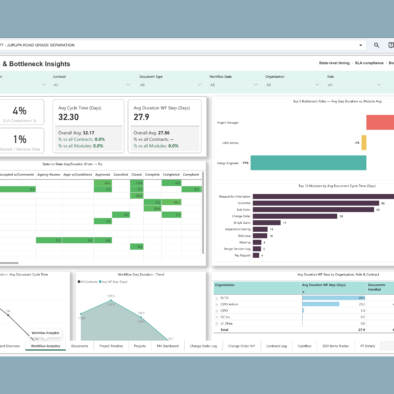The width and height of the screenshot is (394, 394).
Task: Click the Closed column header in matrix
Action: 136,174
